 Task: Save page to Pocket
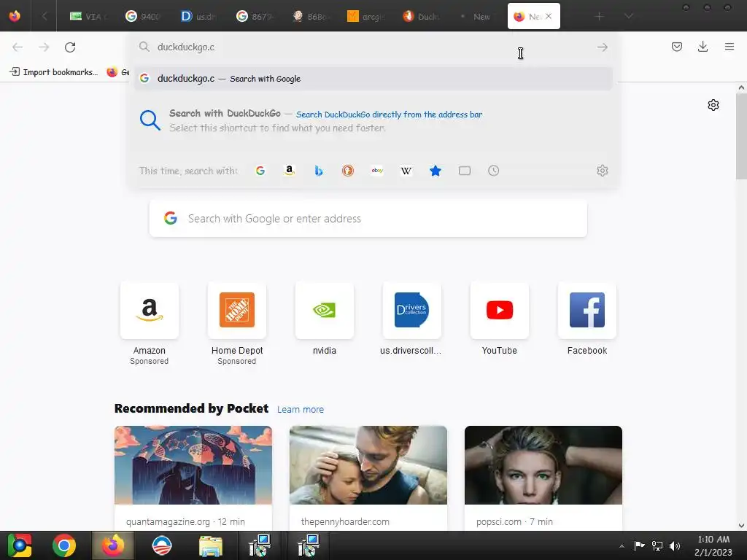click(676, 47)
